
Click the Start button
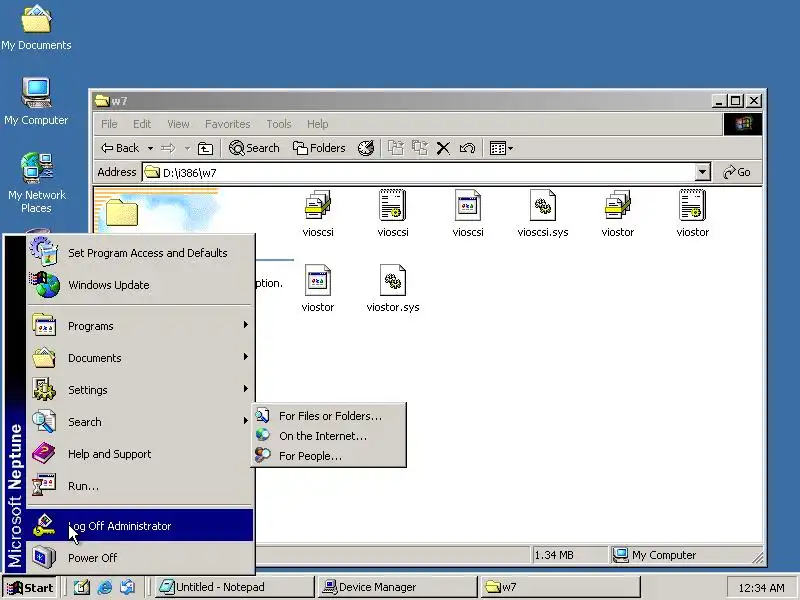[x=30, y=588]
